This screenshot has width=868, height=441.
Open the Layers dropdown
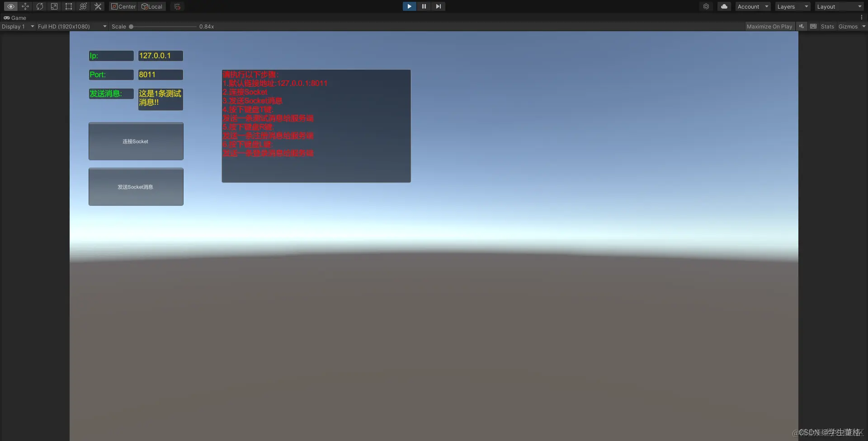[793, 6]
